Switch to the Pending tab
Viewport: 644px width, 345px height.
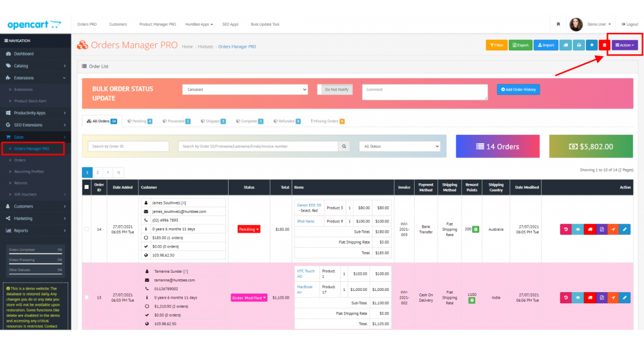[140, 121]
